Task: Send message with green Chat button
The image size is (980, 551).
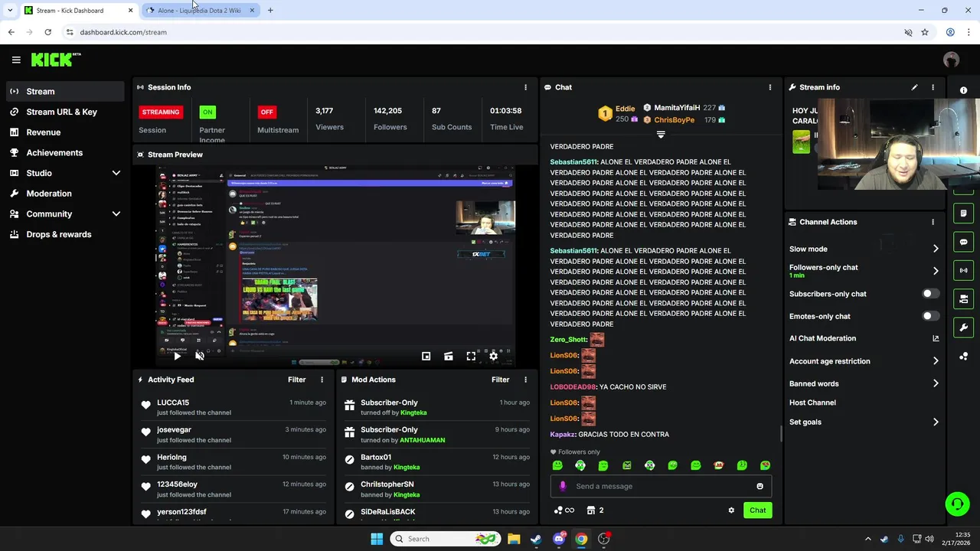Action: tap(757, 510)
